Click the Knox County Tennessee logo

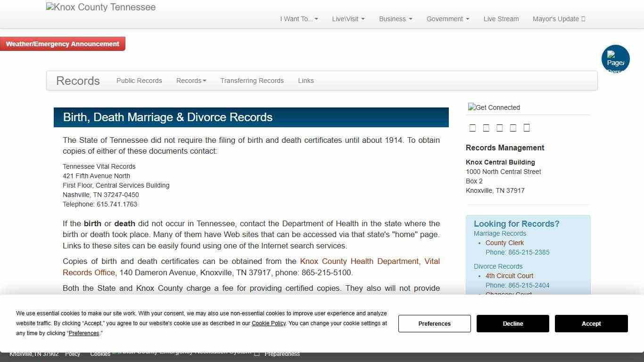100,7
